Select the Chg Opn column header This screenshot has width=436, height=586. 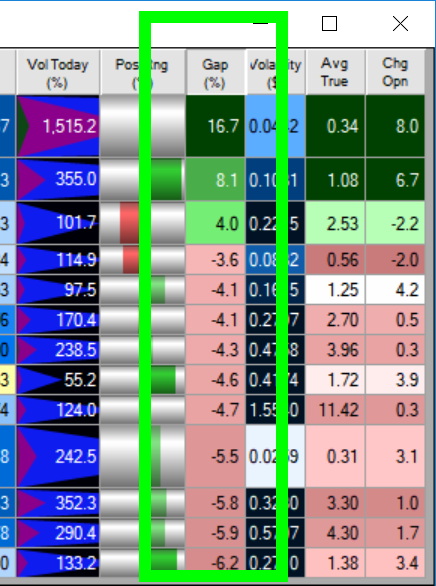395,73
